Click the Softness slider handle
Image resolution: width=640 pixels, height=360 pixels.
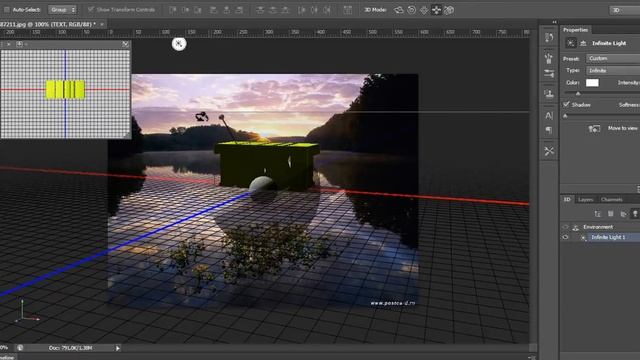(x=565, y=116)
